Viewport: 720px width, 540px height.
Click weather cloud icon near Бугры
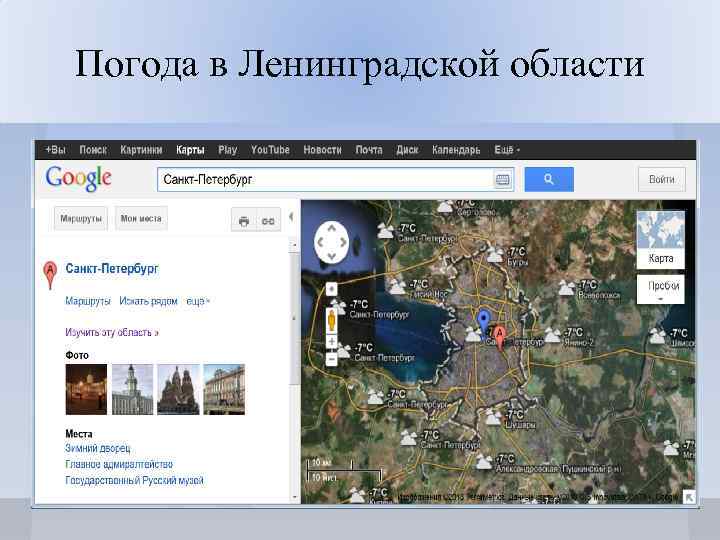coord(495,255)
